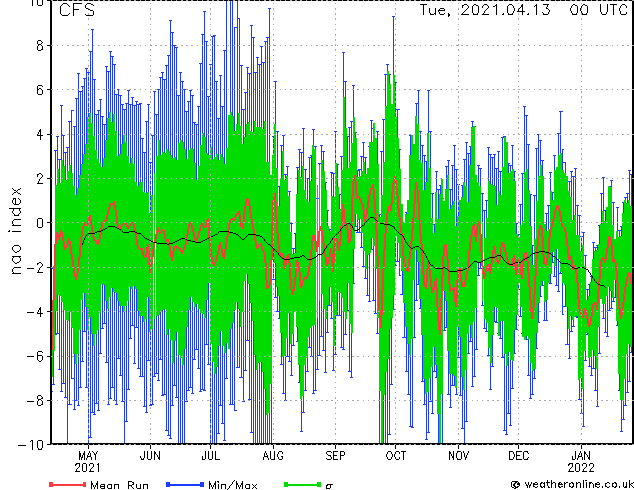
Task: Click the 'Mean Run' legend text
Action: point(119,485)
